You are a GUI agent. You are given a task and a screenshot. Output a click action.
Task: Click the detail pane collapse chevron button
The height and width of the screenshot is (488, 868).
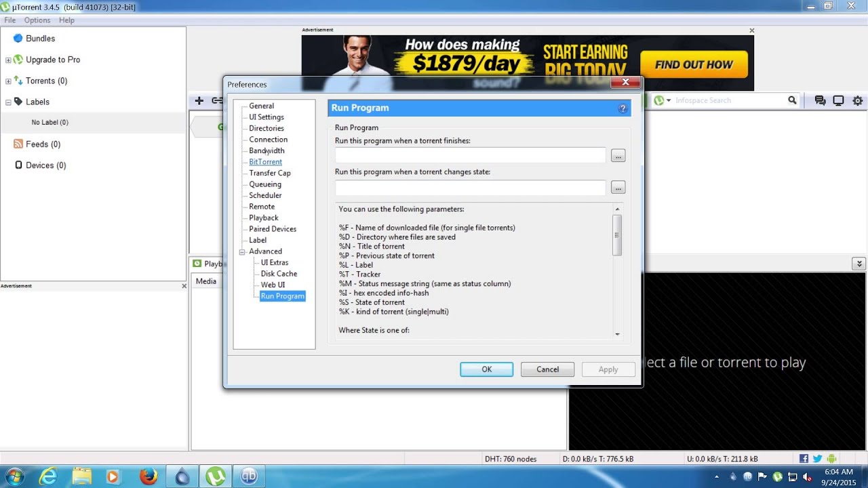coord(859,264)
